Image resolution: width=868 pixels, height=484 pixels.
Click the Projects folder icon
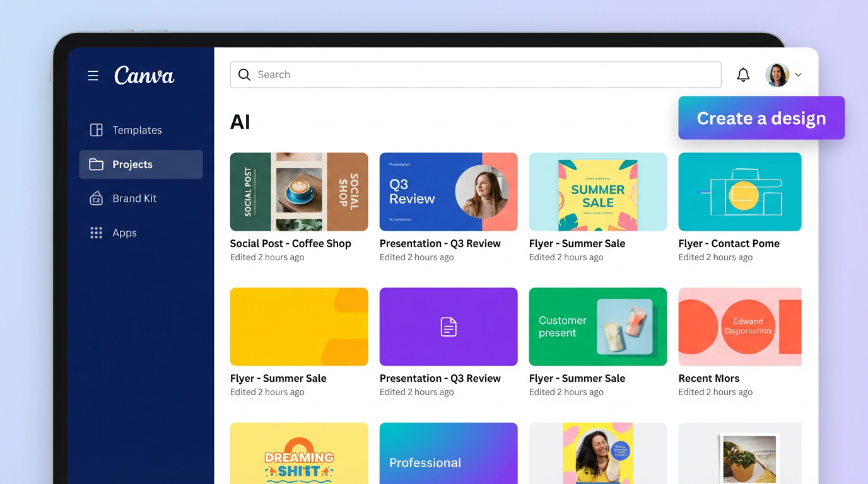coord(95,164)
